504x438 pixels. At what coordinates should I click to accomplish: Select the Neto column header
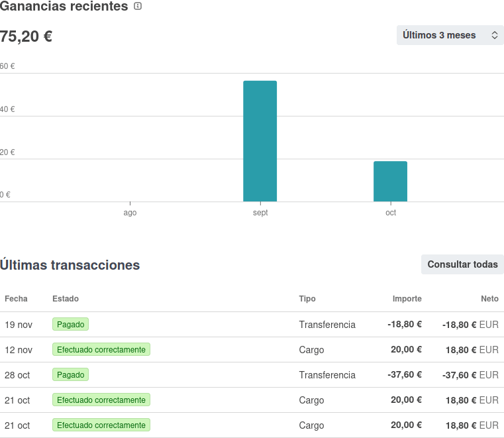(489, 299)
